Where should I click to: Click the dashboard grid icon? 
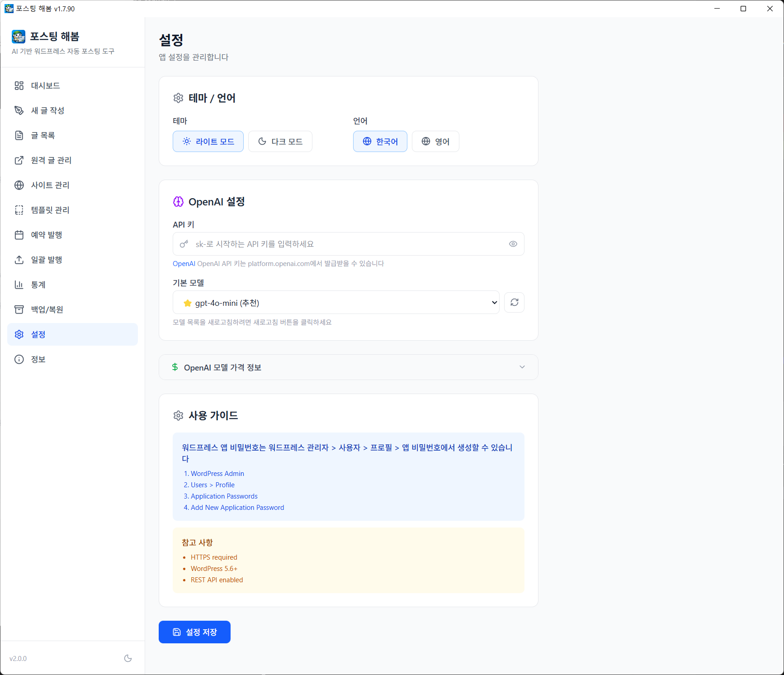(19, 86)
